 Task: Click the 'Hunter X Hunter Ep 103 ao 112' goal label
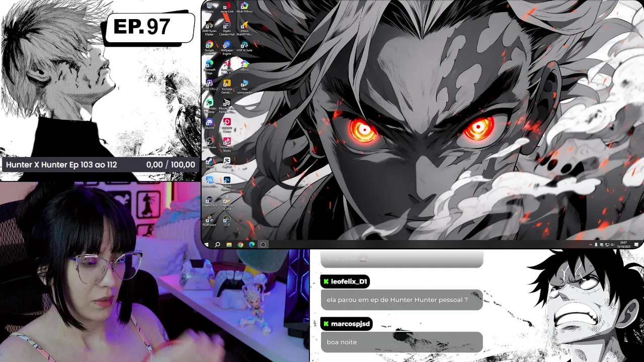[x=61, y=164]
